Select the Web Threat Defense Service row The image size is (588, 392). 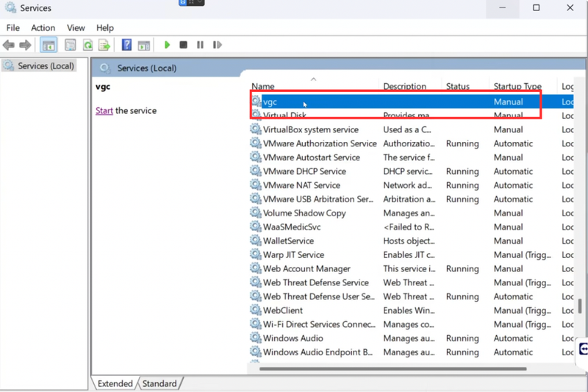(412, 282)
